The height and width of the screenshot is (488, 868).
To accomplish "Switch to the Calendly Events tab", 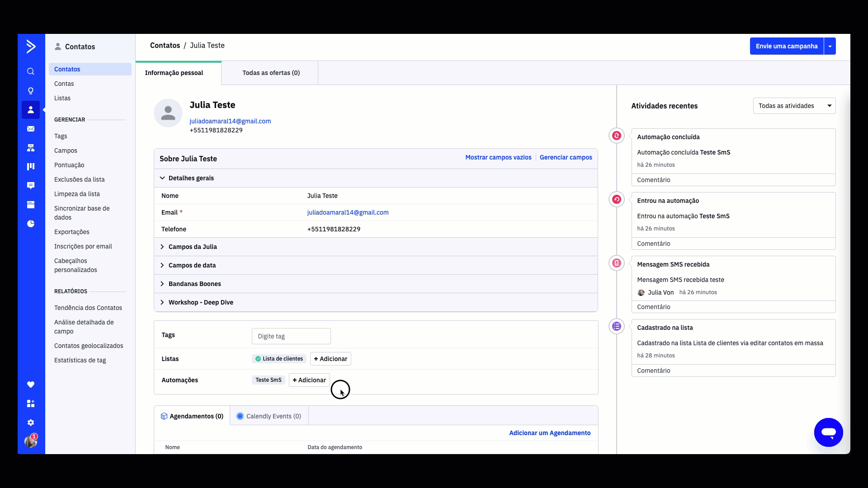I will 269,416.
